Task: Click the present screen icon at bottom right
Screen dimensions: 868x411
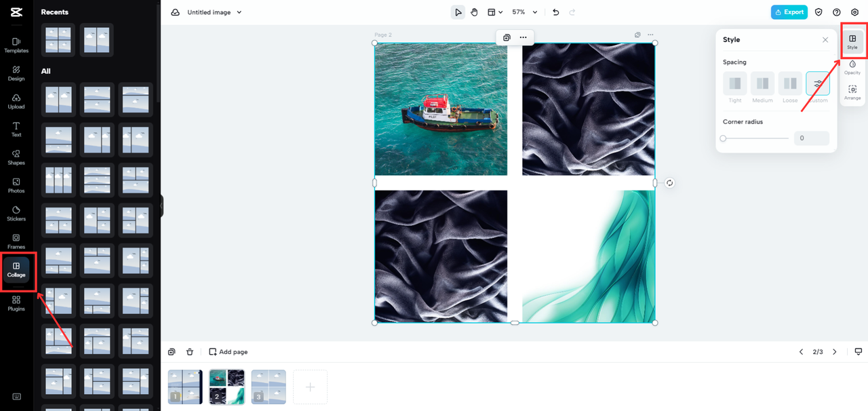Action: point(858,352)
